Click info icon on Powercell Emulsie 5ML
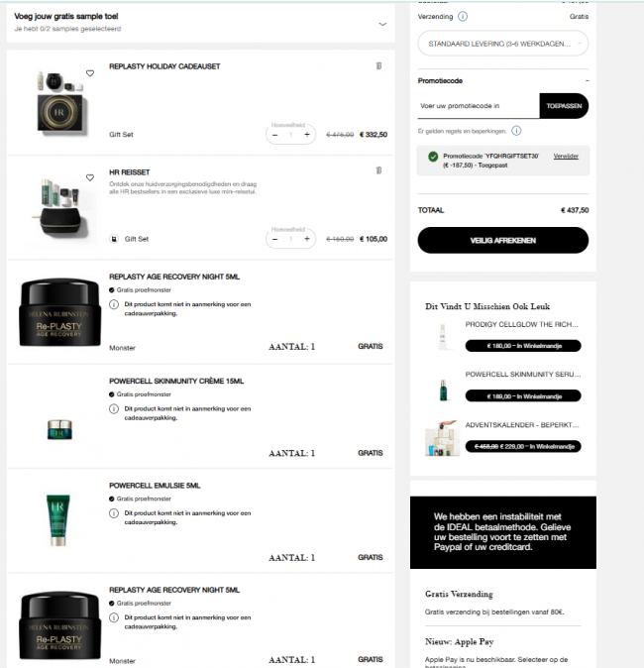The height and width of the screenshot is (668, 644). (x=114, y=513)
